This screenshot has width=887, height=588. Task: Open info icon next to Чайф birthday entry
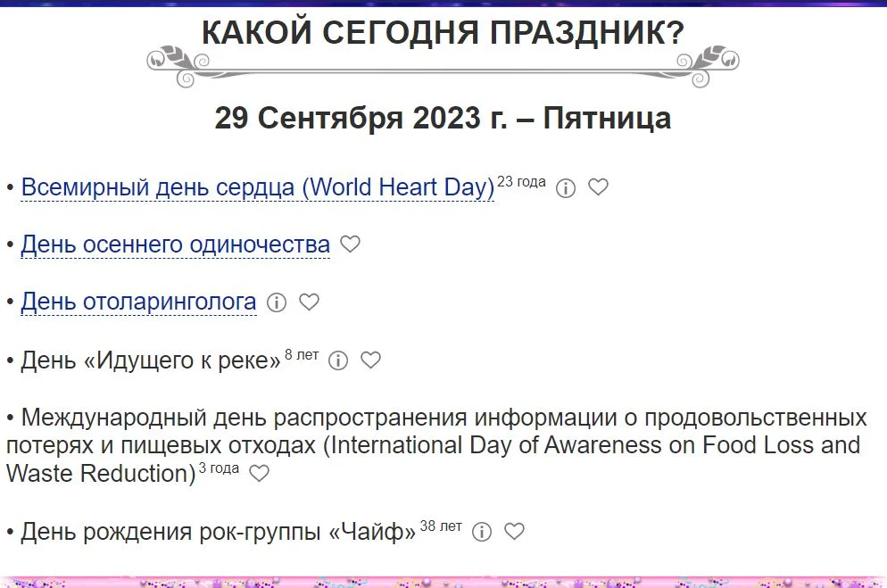pyautogui.click(x=482, y=531)
